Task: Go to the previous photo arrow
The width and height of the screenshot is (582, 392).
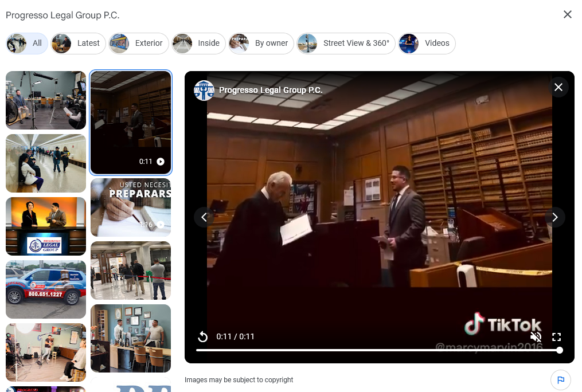Action: click(204, 217)
